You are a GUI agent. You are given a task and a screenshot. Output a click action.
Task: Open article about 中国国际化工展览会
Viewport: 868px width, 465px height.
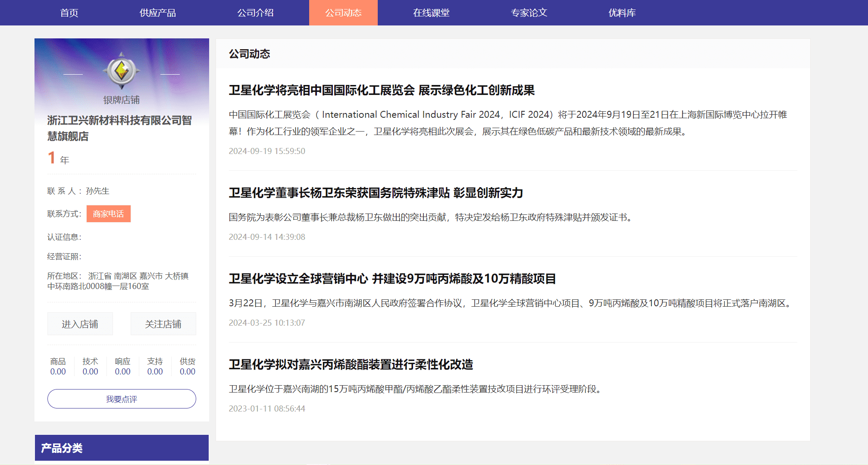(382, 90)
